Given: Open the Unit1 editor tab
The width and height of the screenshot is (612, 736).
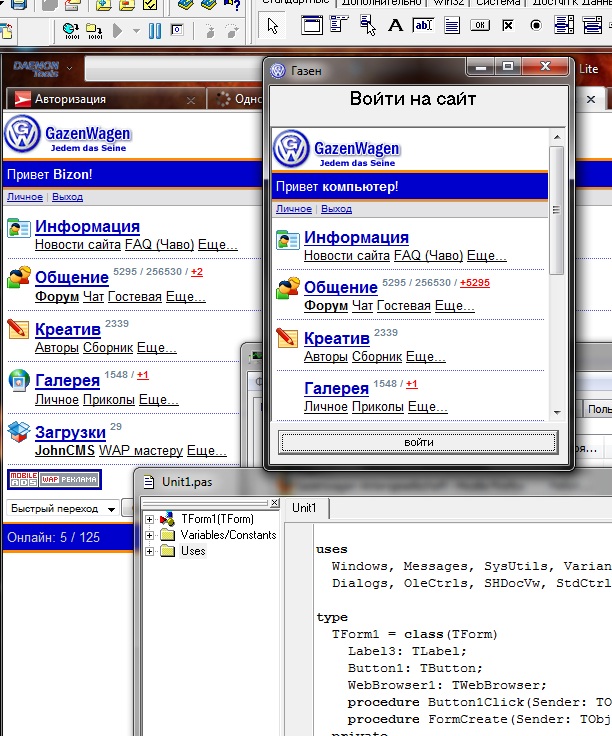Looking at the screenshot, I should click(305, 508).
